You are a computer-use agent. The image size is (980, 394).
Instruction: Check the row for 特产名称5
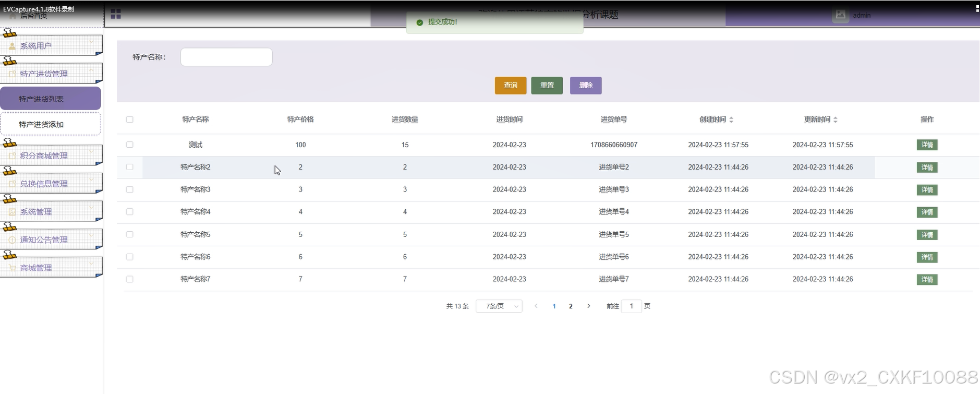point(130,234)
